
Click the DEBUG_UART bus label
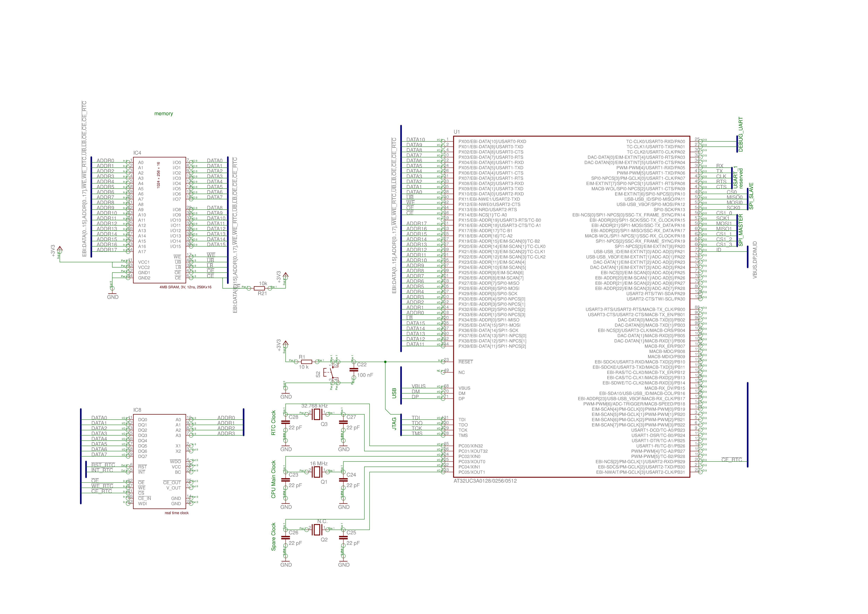pyautogui.click(x=741, y=134)
